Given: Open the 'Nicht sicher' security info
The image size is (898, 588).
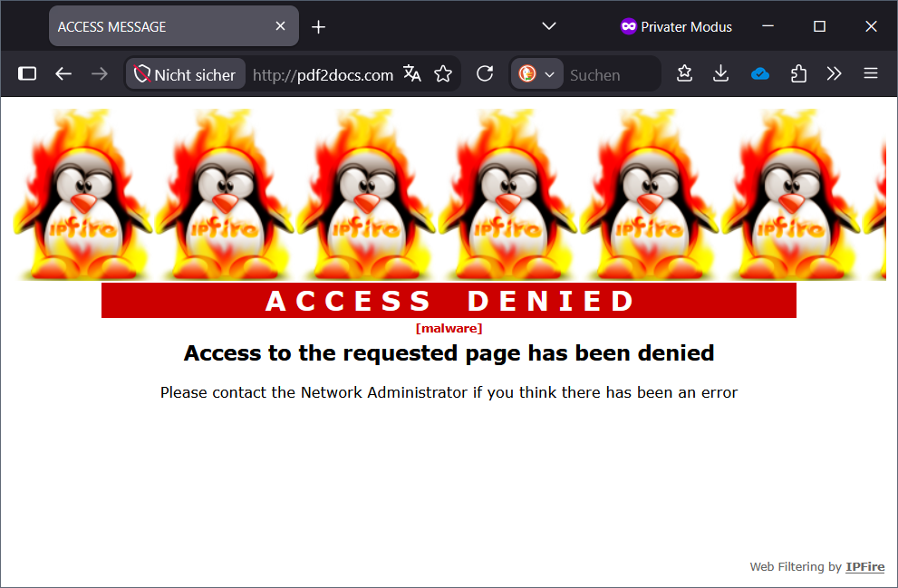Looking at the screenshot, I should [x=186, y=74].
